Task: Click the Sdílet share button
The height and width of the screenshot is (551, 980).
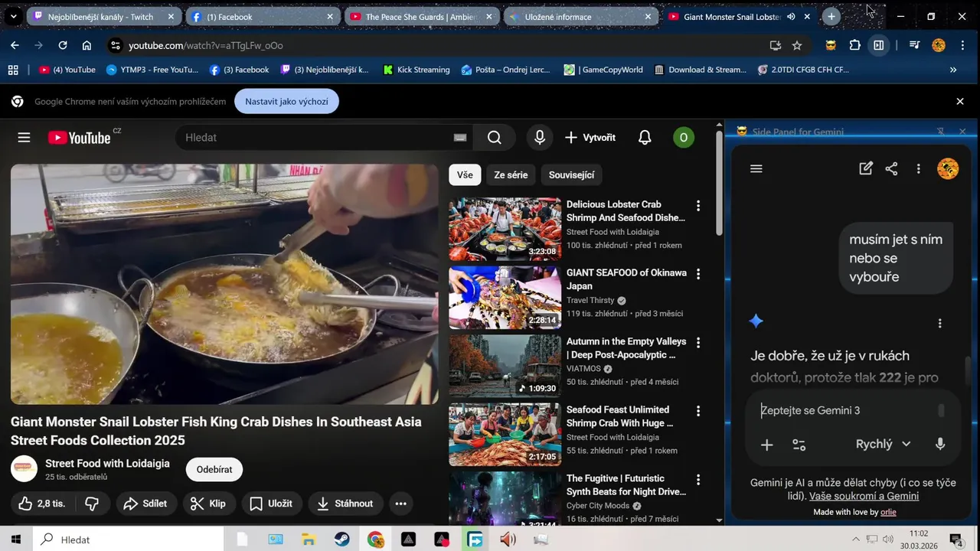Action: pyautogui.click(x=145, y=504)
